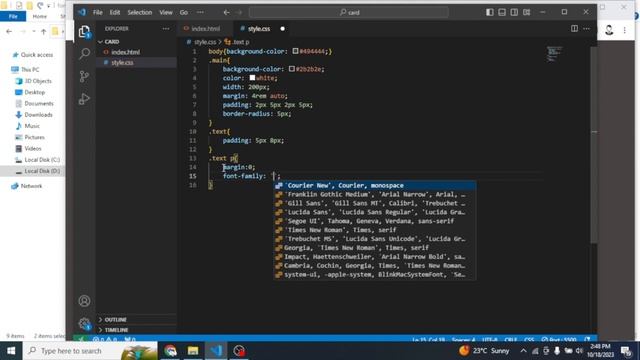Open the Go menu

(184, 12)
